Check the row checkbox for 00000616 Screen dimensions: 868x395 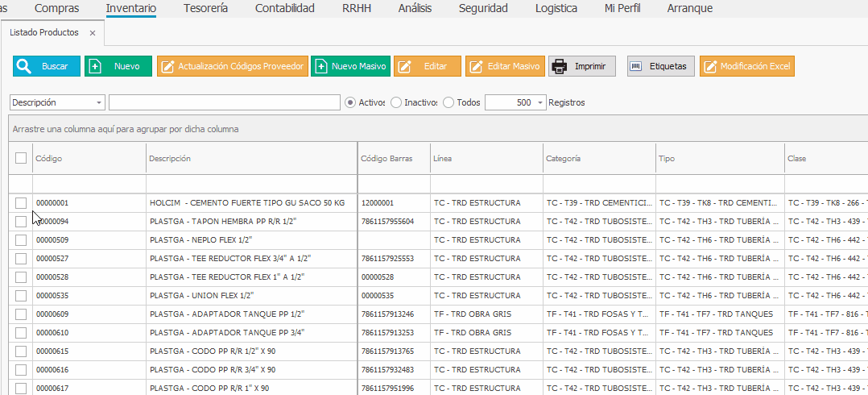(x=20, y=370)
